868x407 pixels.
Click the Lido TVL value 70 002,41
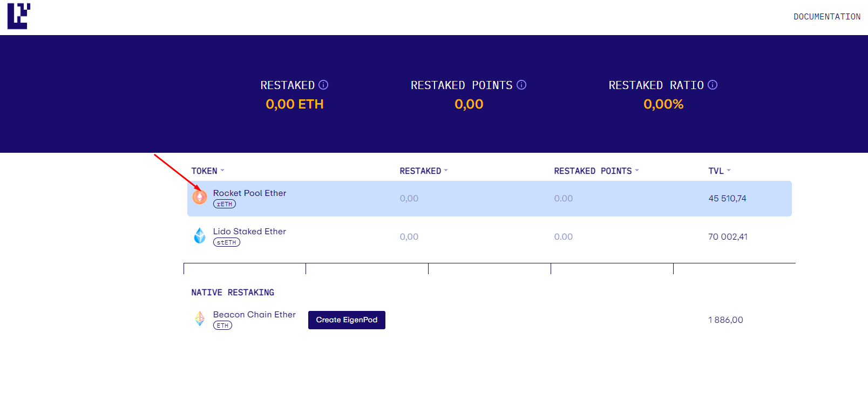[x=728, y=237]
